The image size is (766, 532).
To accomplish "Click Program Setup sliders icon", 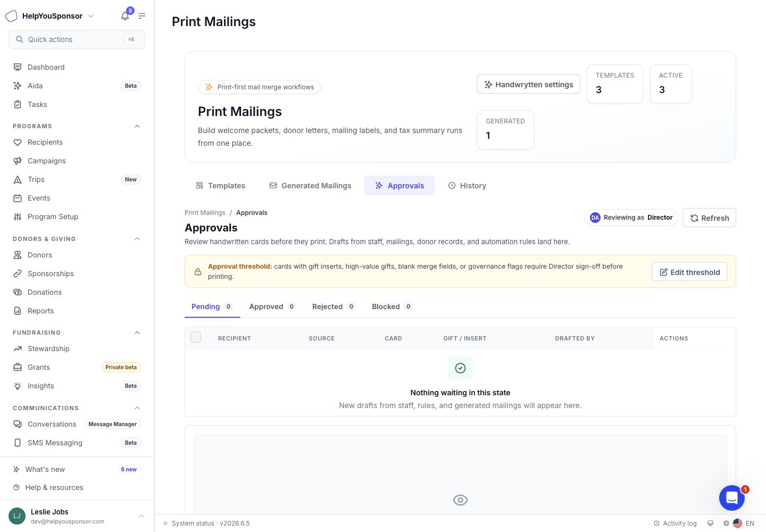I will [18, 217].
